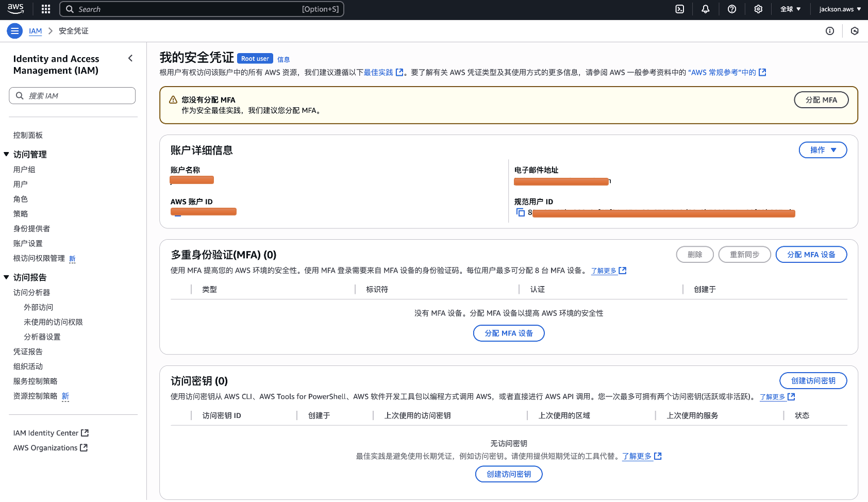Open the help question mark icon

point(732,9)
